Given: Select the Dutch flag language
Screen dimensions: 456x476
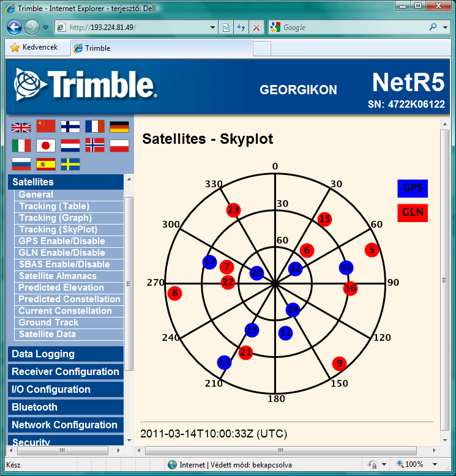Looking at the screenshot, I should point(70,146).
